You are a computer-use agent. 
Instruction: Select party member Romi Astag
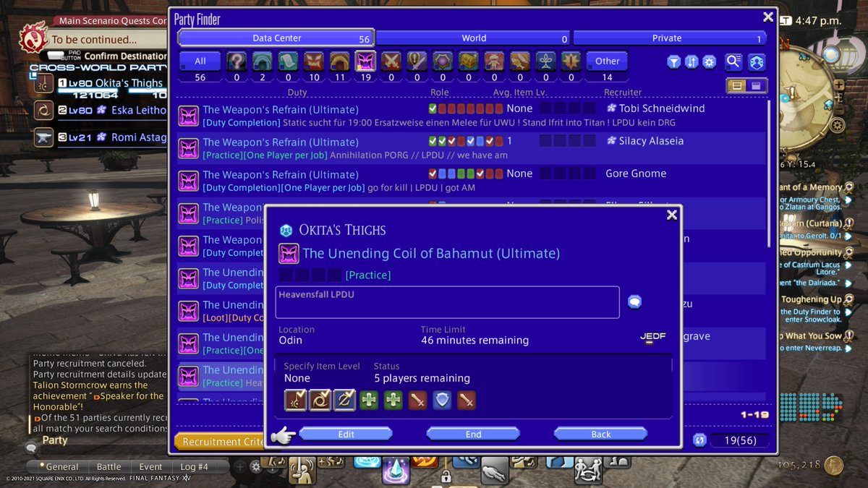coord(101,137)
